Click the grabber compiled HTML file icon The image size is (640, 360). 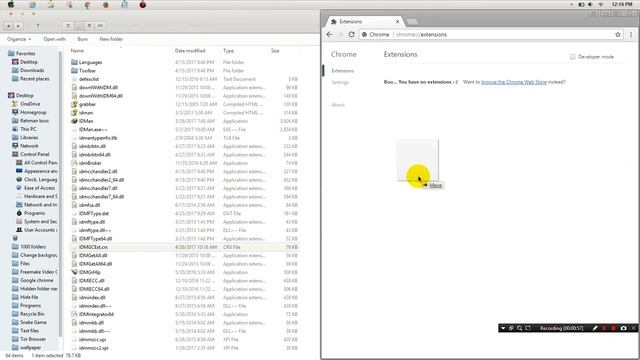(x=74, y=104)
